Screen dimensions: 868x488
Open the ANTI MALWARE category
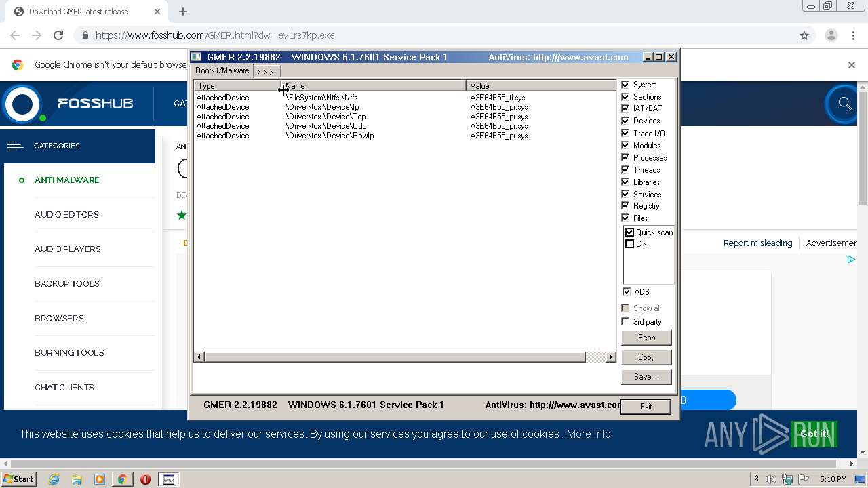point(67,180)
